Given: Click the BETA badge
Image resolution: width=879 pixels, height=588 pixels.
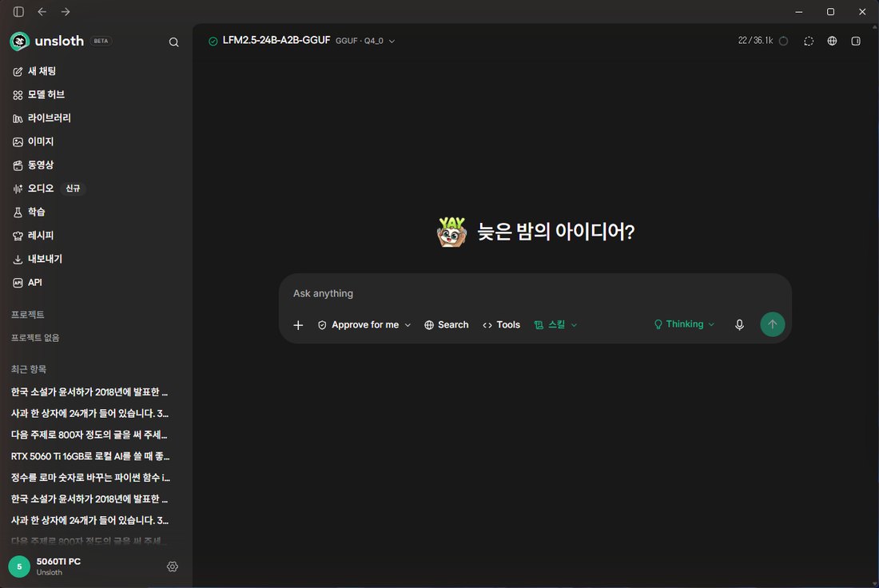Looking at the screenshot, I should (101, 41).
